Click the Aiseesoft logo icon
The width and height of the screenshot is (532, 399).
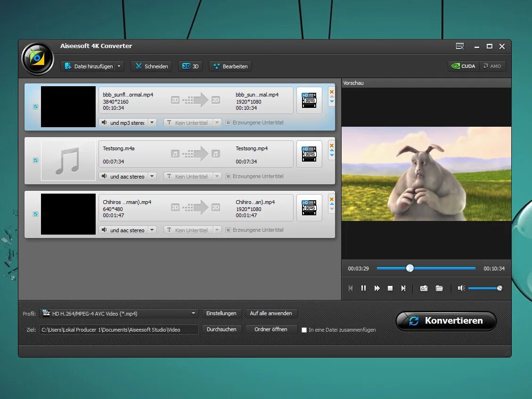pyautogui.click(x=37, y=58)
